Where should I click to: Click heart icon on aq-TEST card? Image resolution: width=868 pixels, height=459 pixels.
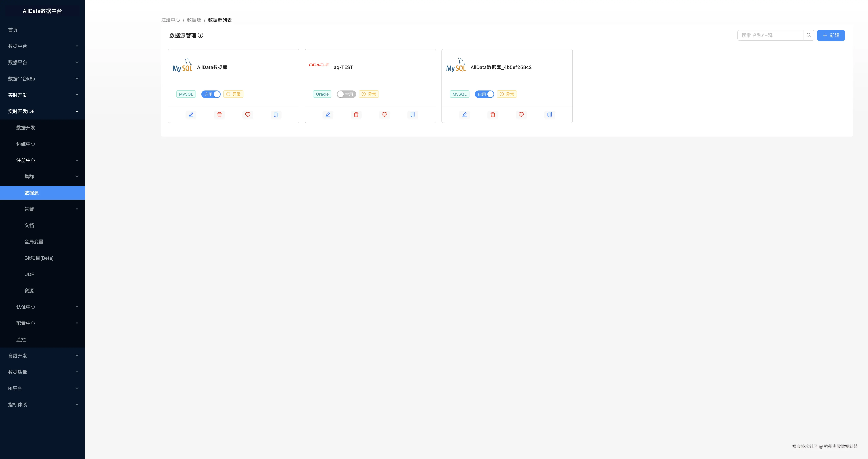point(384,115)
